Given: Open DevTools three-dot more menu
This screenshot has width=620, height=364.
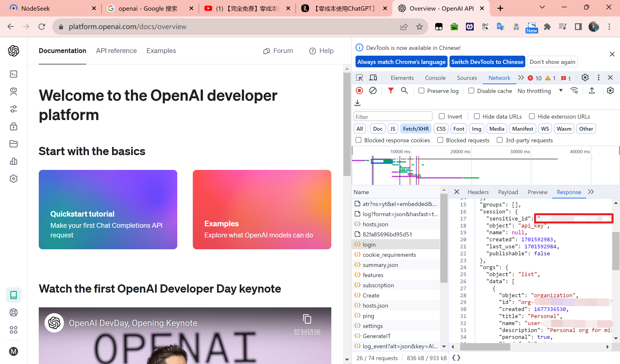Looking at the screenshot, I should [598, 78].
